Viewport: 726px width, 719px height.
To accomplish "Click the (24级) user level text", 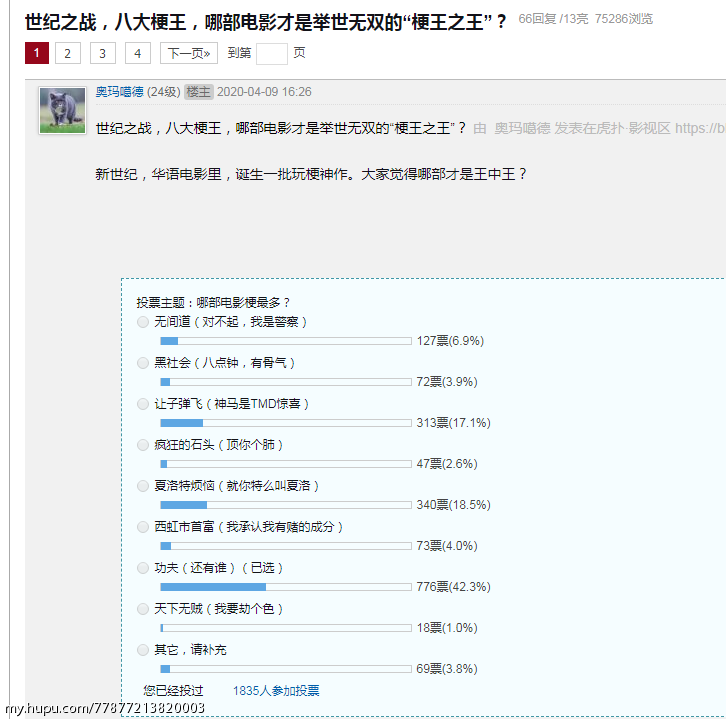I will (x=164, y=92).
